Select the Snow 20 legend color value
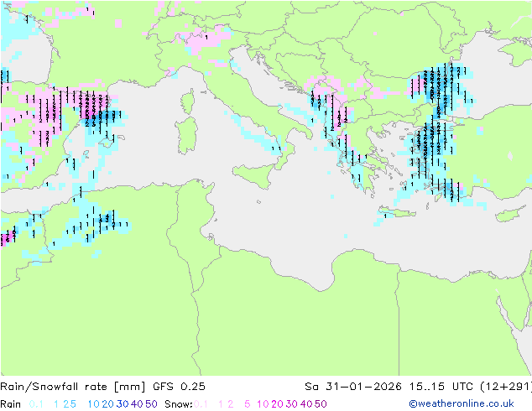 [x=277, y=404]
